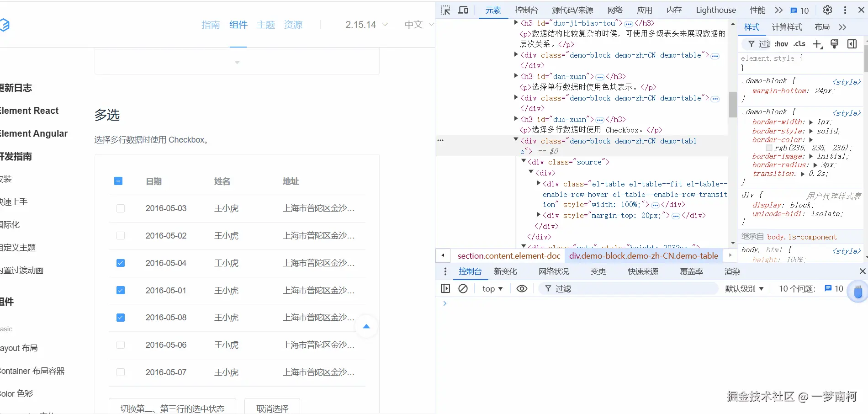Clear the console with the ban icon

[463, 288]
